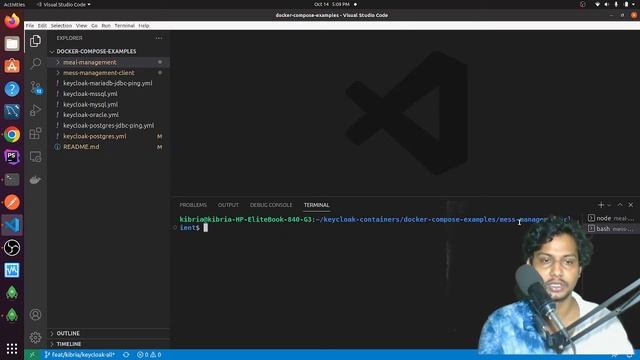Open the File menu
The width and height of the screenshot is (640, 360).
click(x=30, y=25)
